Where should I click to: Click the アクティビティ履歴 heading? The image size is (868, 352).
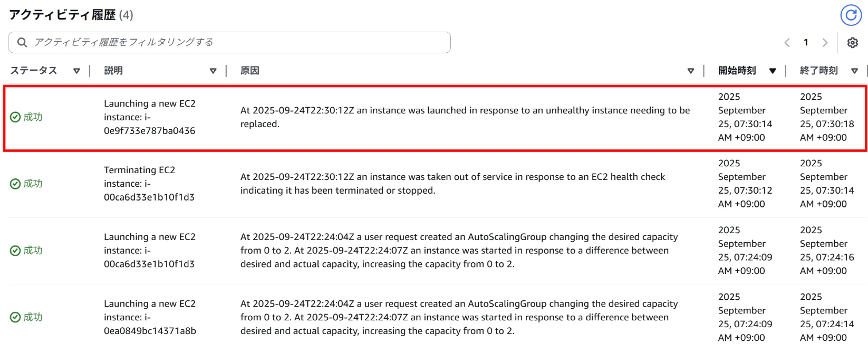(62, 15)
